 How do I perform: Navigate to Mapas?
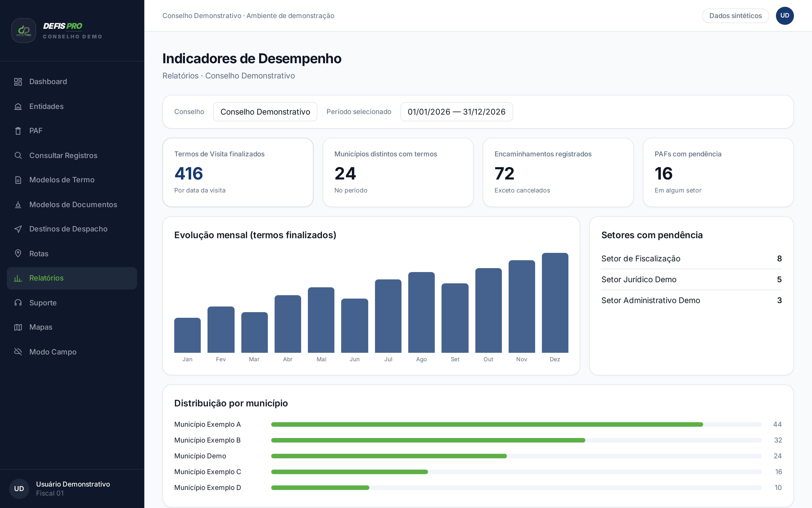point(72,327)
